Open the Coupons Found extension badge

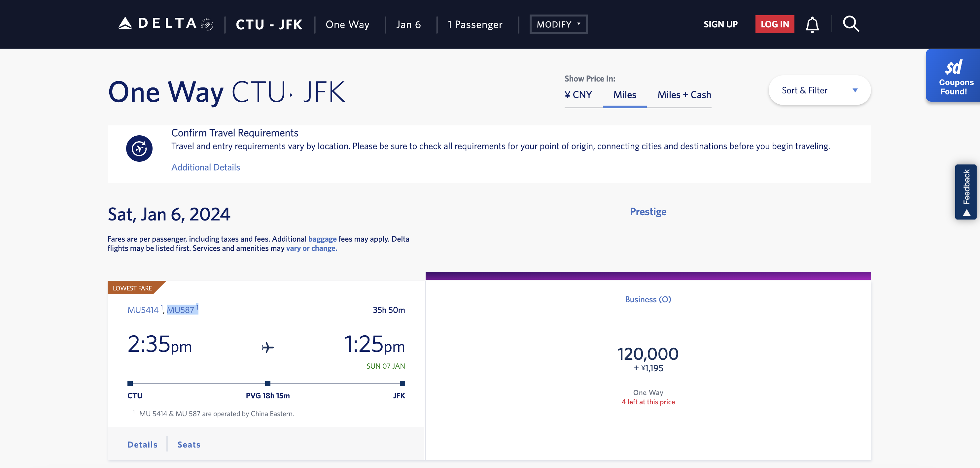pos(953,75)
